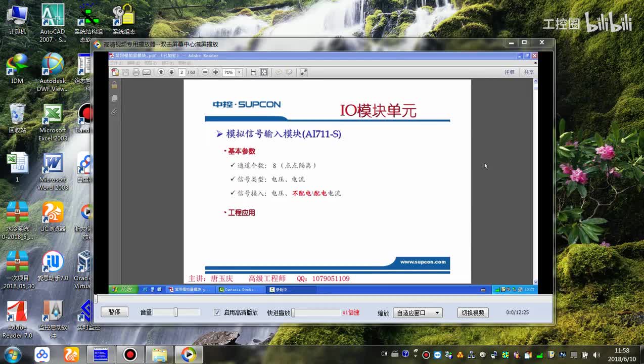Click the fit-width scrolling icon in Reader
The width and height of the screenshot is (644, 364).
(x=253, y=72)
